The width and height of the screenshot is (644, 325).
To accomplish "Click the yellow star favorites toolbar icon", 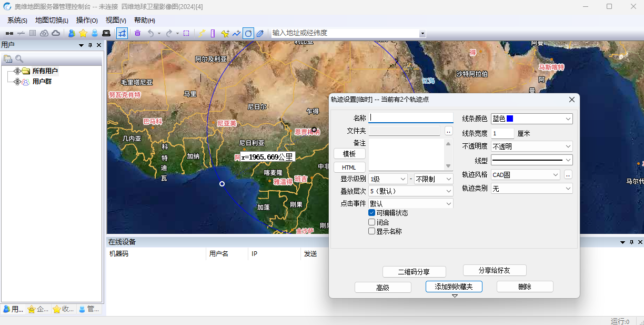I will coord(83,33).
